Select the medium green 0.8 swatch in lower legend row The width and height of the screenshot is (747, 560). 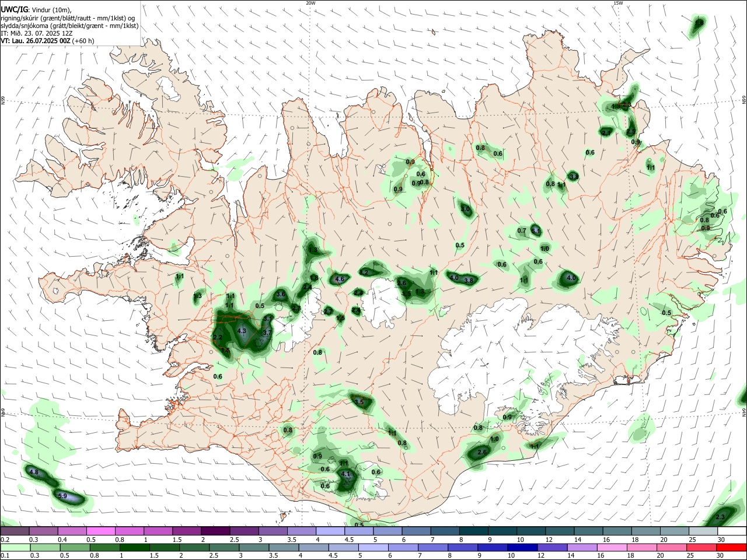[x=104, y=548]
